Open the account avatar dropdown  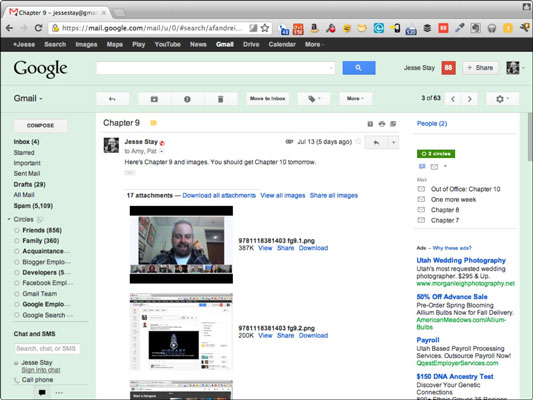pyautogui.click(x=515, y=68)
